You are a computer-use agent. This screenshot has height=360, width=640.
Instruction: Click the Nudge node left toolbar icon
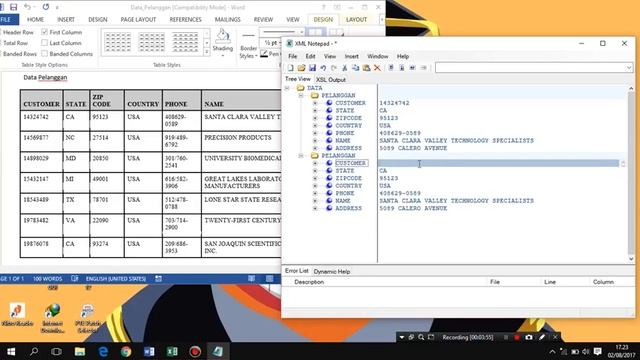pos(412,68)
